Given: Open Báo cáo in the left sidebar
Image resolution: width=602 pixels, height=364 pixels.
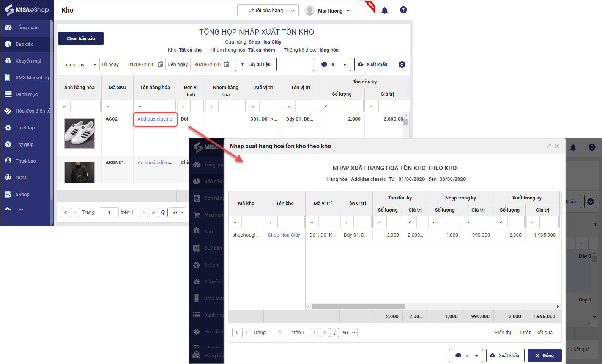Looking at the screenshot, I should pos(25,44).
